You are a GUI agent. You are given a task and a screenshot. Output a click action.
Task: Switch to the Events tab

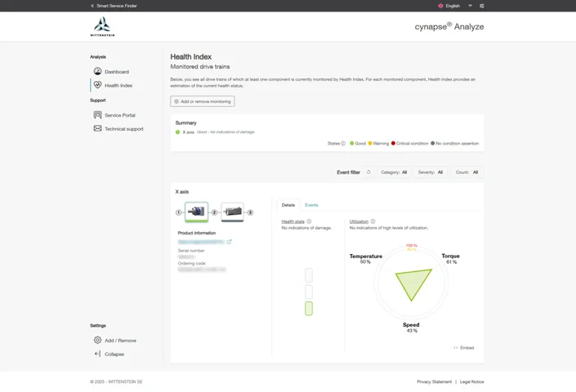click(x=311, y=205)
